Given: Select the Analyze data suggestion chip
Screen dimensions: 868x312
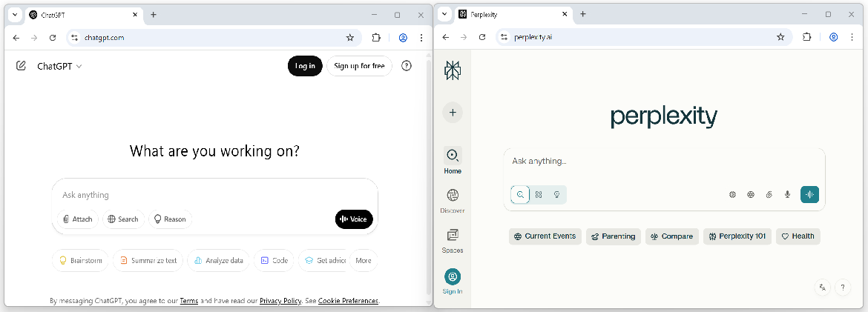Looking at the screenshot, I should pyautogui.click(x=219, y=261).
